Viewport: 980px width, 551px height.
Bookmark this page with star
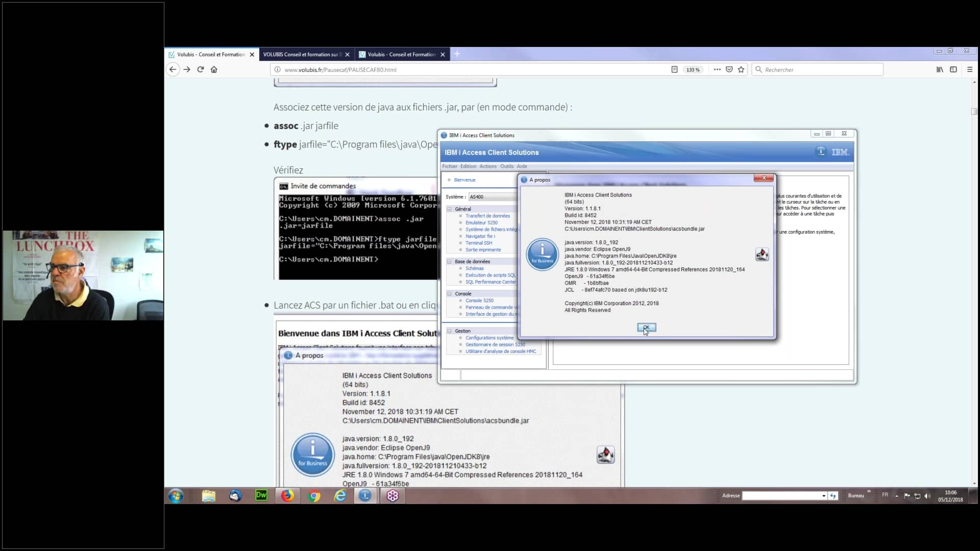741,69
